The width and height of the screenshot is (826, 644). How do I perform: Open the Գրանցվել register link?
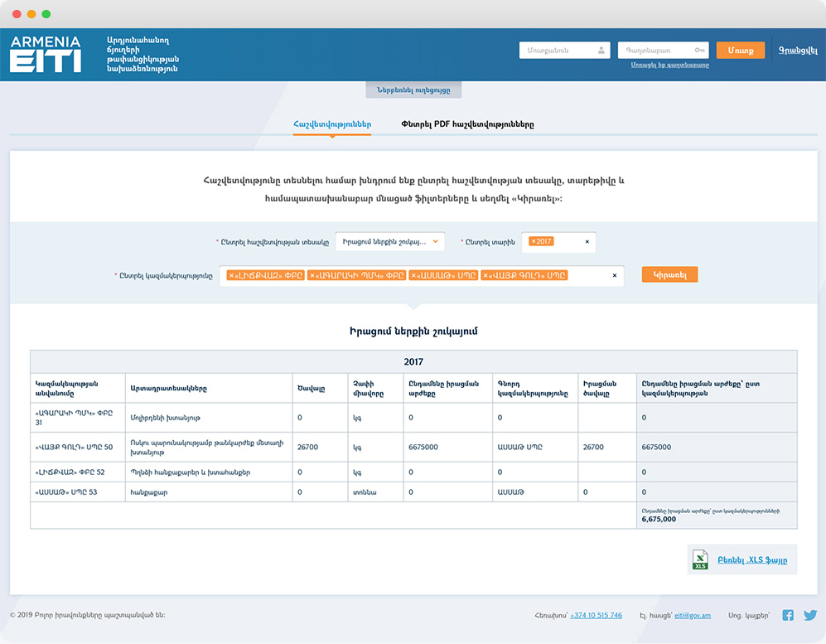(798, 50)
